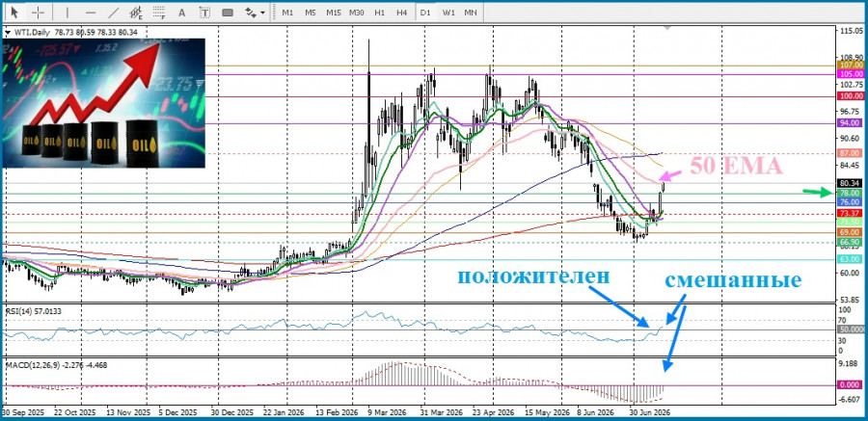Switch to M1 timeframe
This screenshot has height=421, width=868.
pos(287,12)
